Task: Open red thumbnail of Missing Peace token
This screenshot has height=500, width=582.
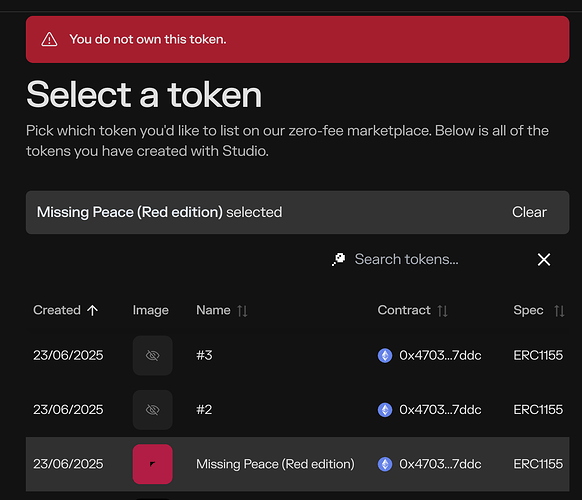Action: pyautogui.click(x=153, y=464)
